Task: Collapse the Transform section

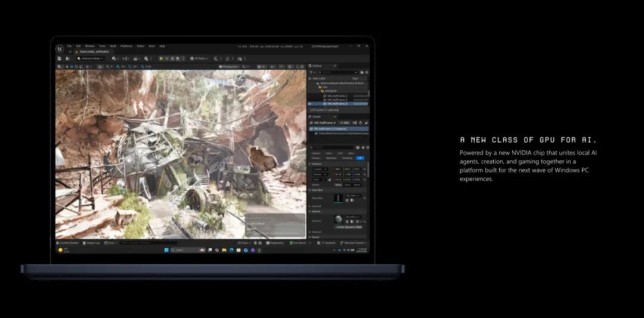Action: tap(310, 164)
